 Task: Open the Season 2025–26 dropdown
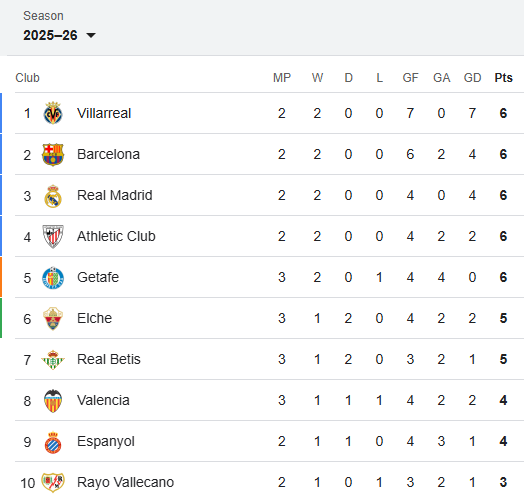[59, 35]
